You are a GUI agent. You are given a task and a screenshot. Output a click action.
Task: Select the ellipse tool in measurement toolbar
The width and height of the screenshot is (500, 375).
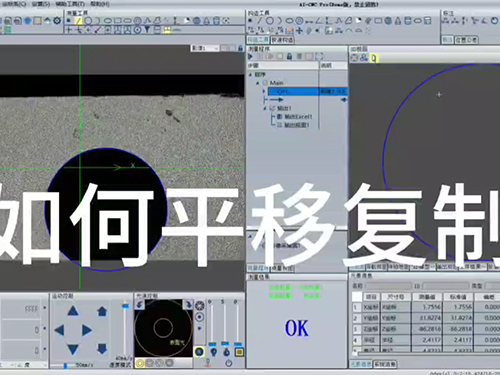[107, 21]
